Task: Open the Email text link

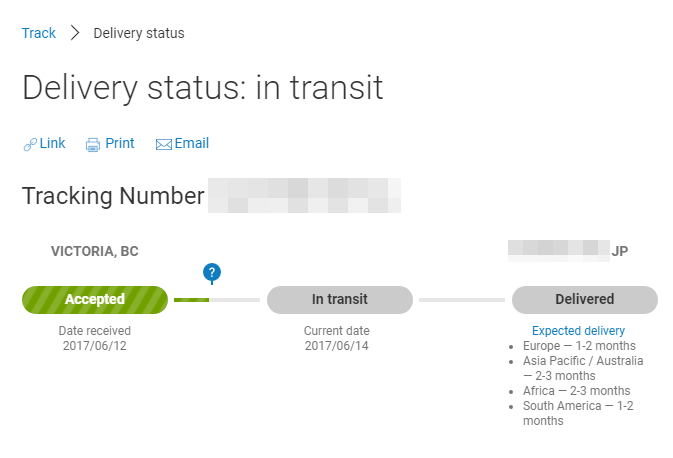Action: [191, 143]
